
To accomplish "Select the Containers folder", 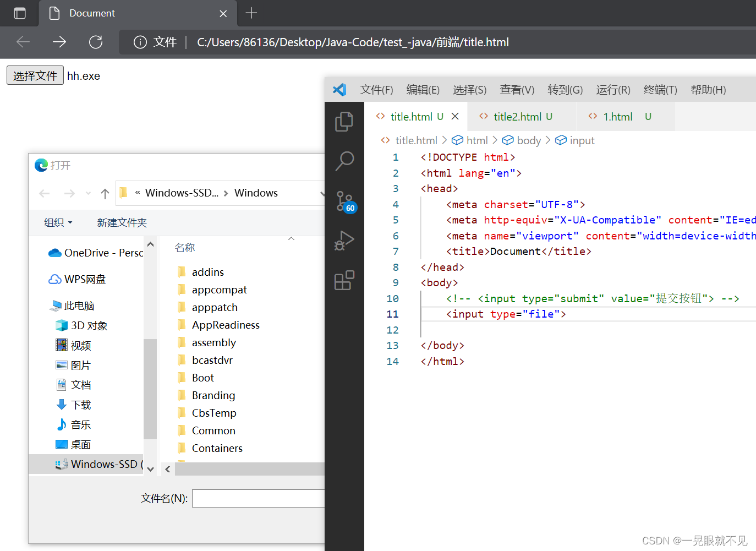I will click(209, 448).
